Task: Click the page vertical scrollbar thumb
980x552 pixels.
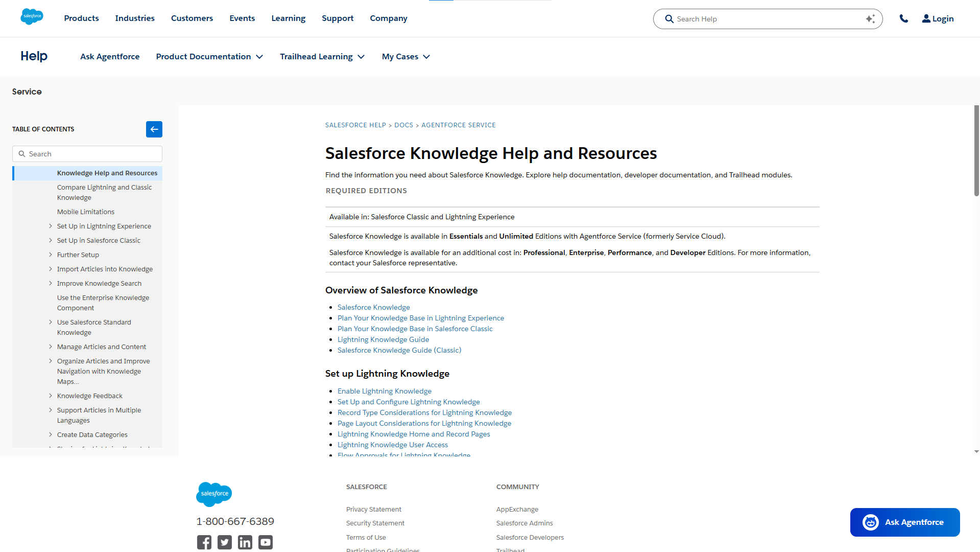Action: (x=976, y=151)
